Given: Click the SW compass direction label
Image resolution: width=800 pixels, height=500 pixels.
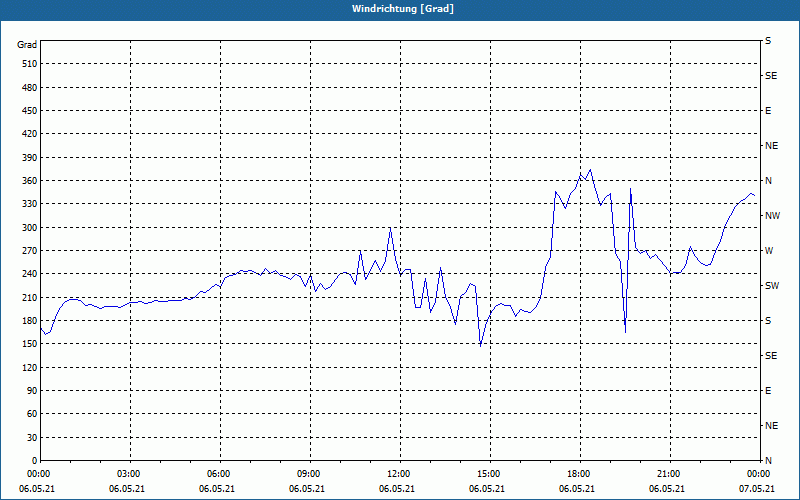Looking at the screenshot, I should tap(772, 286).
